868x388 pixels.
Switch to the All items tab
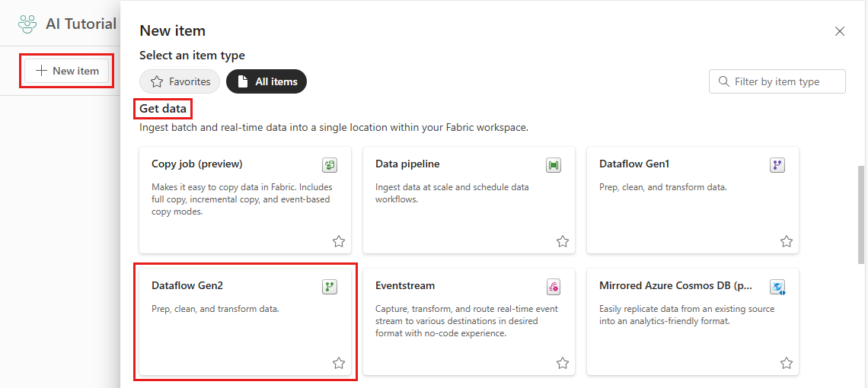click(x=266, y=81)
